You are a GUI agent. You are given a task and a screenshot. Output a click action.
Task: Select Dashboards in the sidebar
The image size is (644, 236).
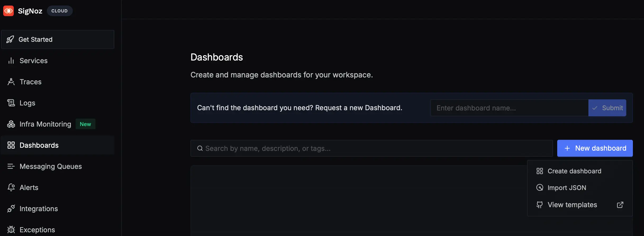[x=58, y=145]
